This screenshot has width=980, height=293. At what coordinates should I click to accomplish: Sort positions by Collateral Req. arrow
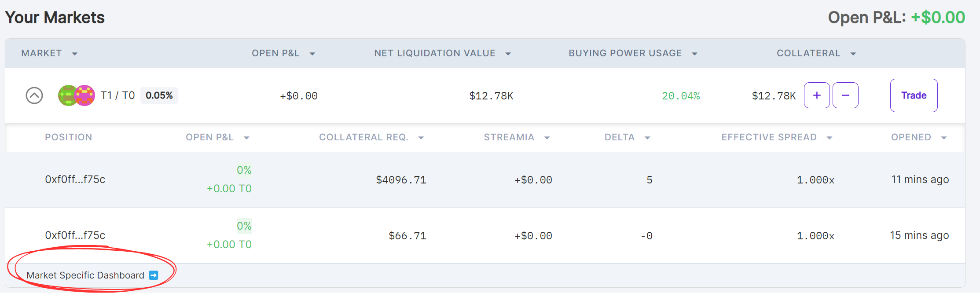[x=421, y=138]
